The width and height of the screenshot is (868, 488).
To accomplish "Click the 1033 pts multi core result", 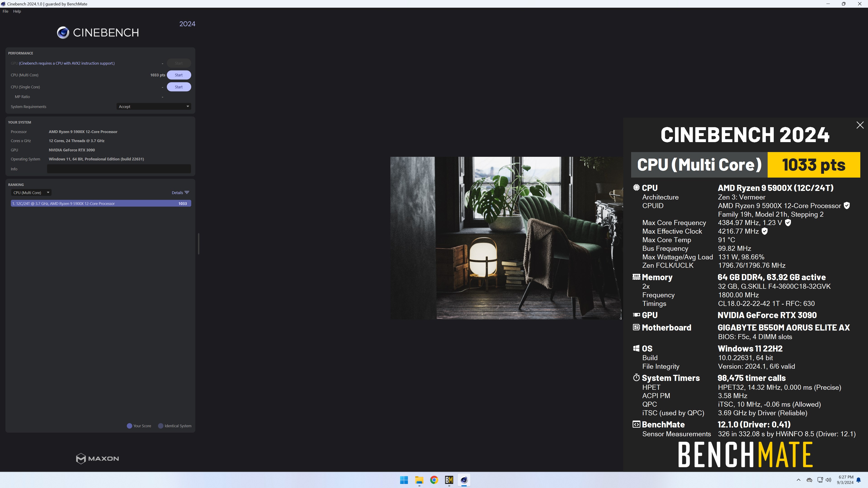I will tap(157, 75).
